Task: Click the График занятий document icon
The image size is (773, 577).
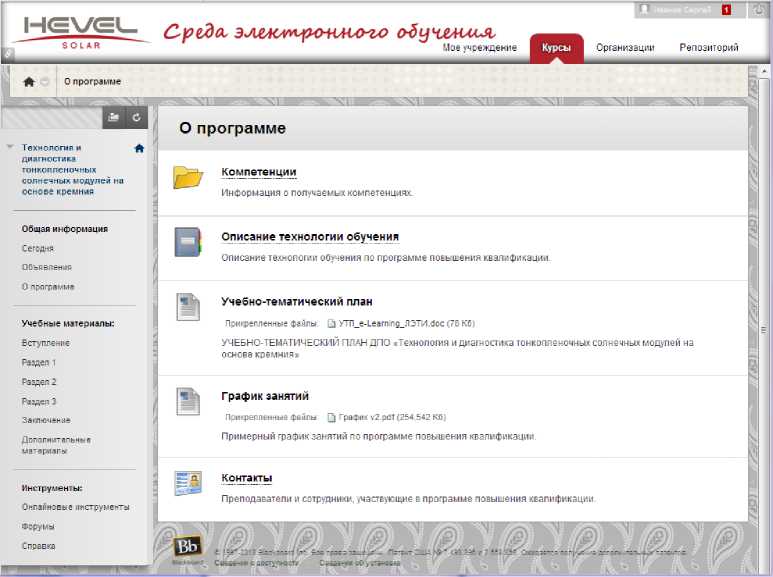Action: 188,401
